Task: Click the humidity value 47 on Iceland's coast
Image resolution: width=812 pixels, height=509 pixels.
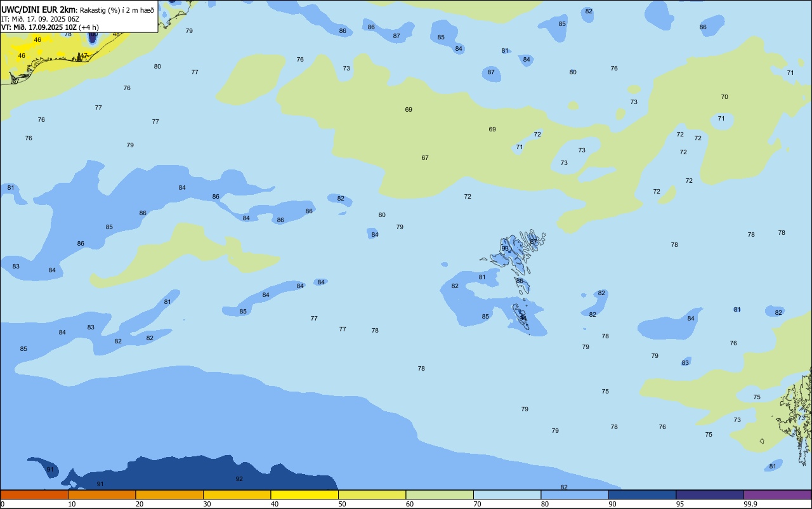Action: 83,56
